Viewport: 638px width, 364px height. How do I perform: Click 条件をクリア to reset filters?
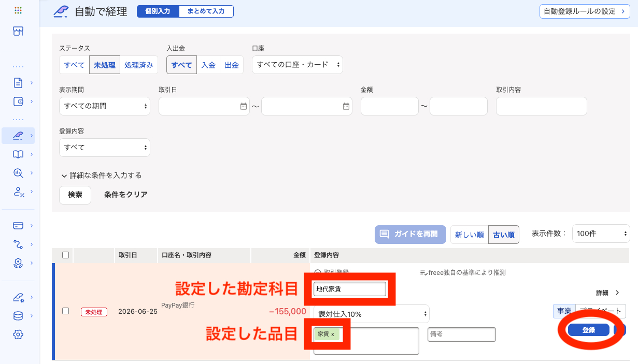point(126,195)
